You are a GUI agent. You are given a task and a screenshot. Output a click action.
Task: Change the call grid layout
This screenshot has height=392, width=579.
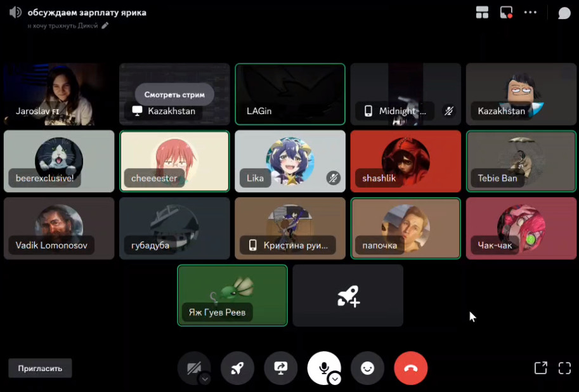click(x=482, y=12)
